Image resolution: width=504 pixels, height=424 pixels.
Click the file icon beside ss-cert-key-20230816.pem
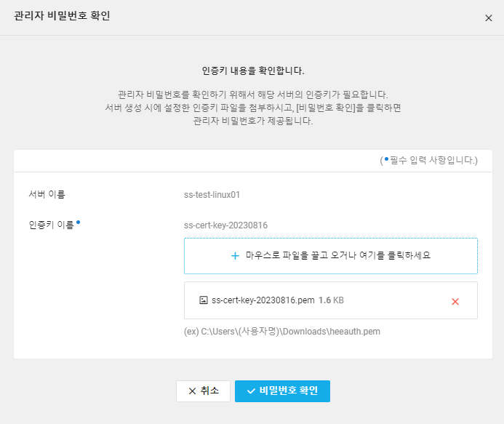(204, 300)
